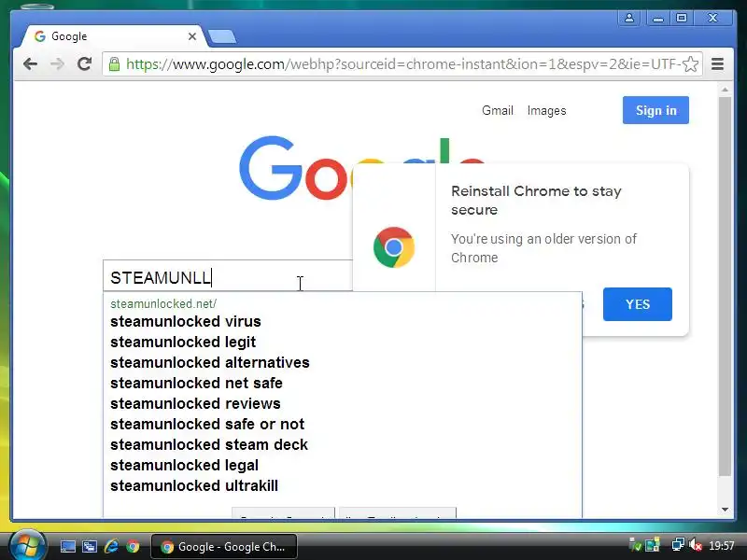Choose 'steamunlocked reviews' suggestion
The width and height of the screenshot is (747, 560).
(195, 403)
